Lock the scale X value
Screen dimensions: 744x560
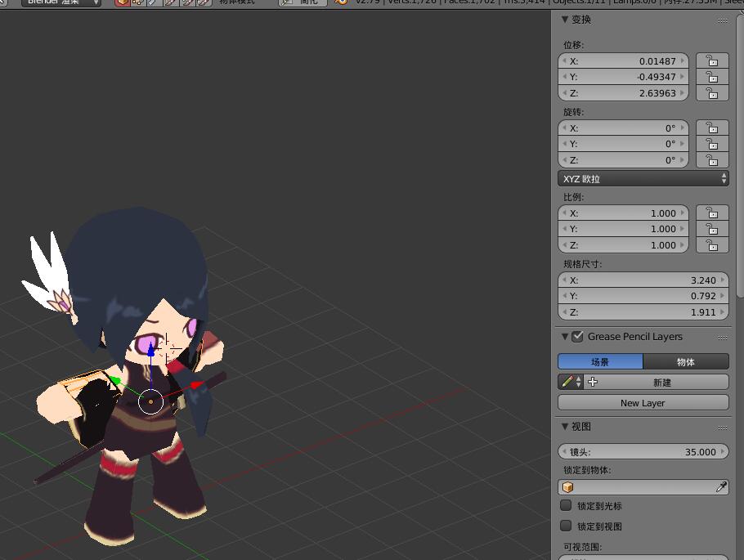click(712, 213)
